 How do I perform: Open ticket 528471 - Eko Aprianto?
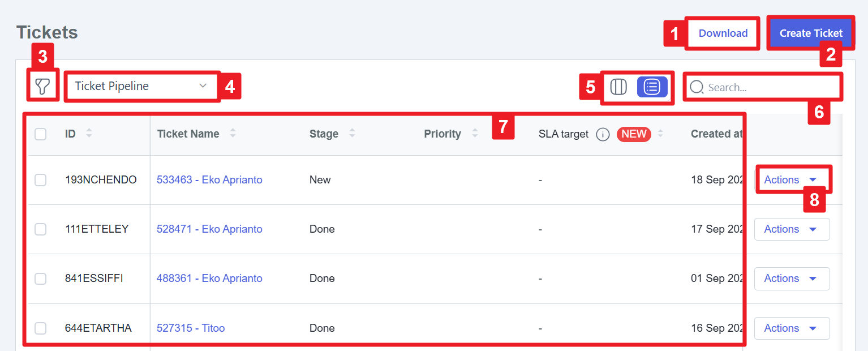tap(209, 229)
